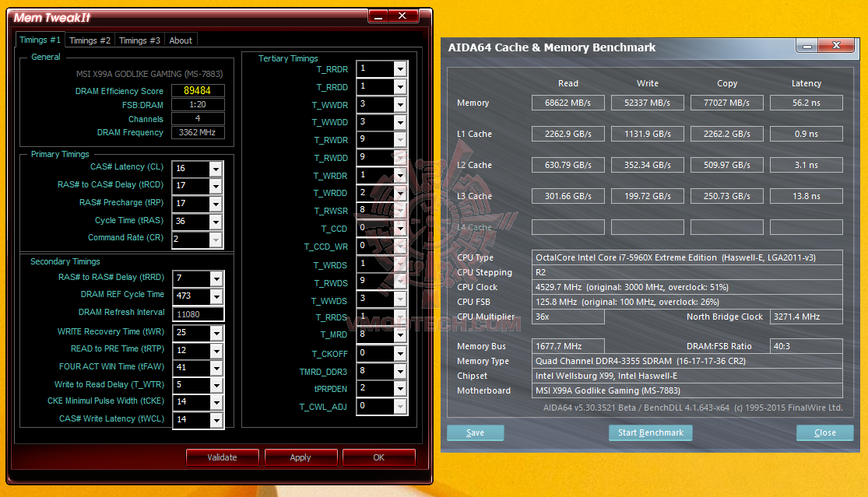Screen dimensions: 868x497
Task: Open the T_WWDR dropdown
Action: (x=400, y=104)
